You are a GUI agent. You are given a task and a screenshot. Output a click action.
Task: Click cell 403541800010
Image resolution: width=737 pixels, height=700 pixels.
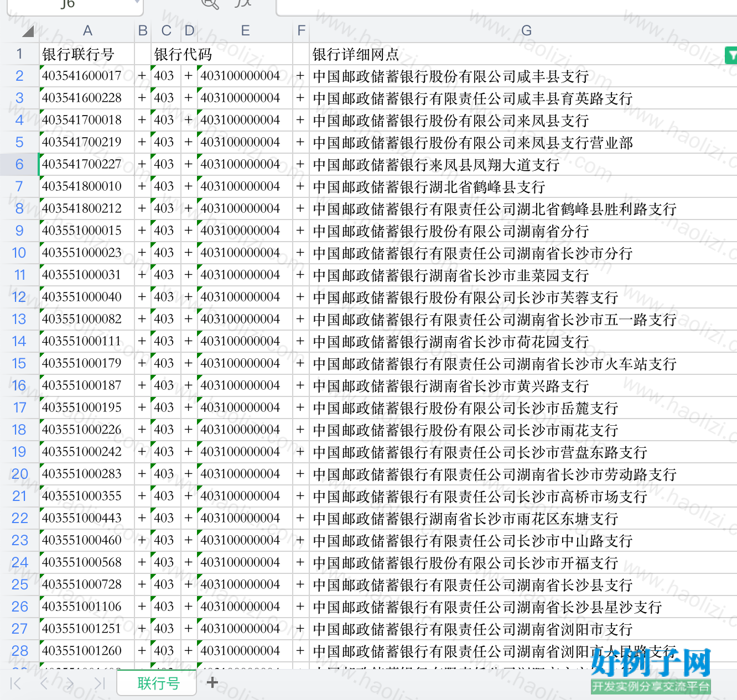coord(87,186)
